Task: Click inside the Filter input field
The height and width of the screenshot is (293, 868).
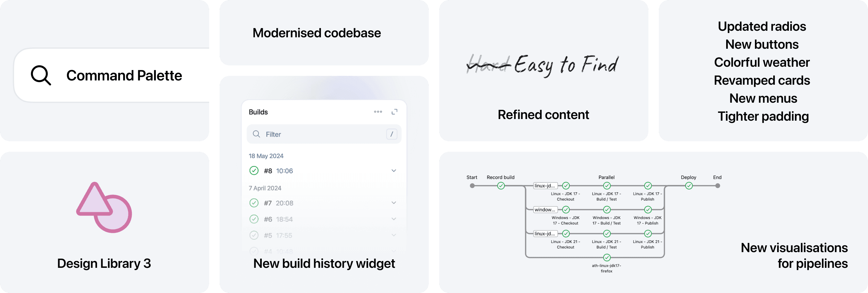Action: [303, 134]
